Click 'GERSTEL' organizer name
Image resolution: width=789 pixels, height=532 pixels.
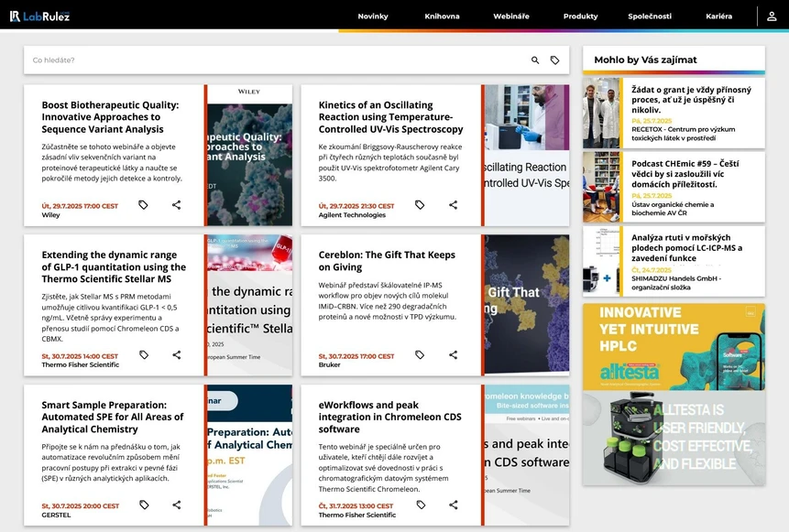[x=57, y=516]
